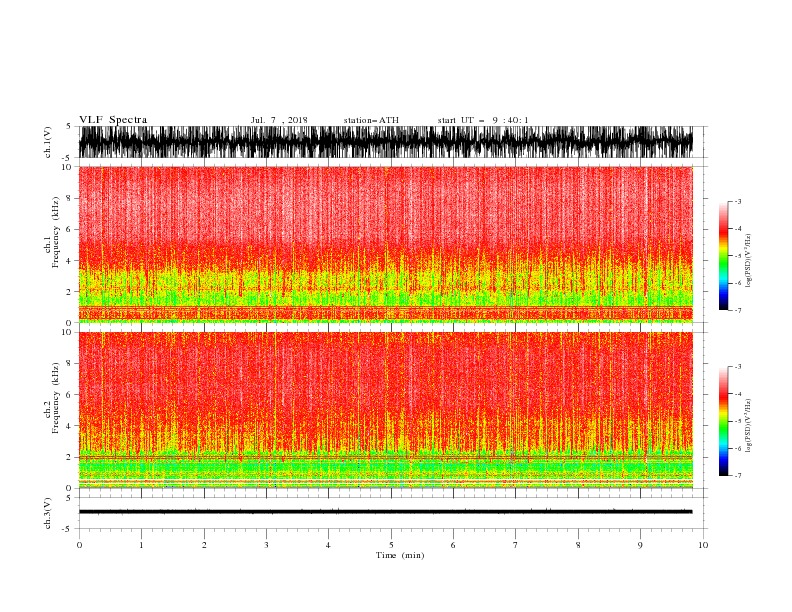
Task: Click time axis tick label '9'
Action: click(640, 545)
